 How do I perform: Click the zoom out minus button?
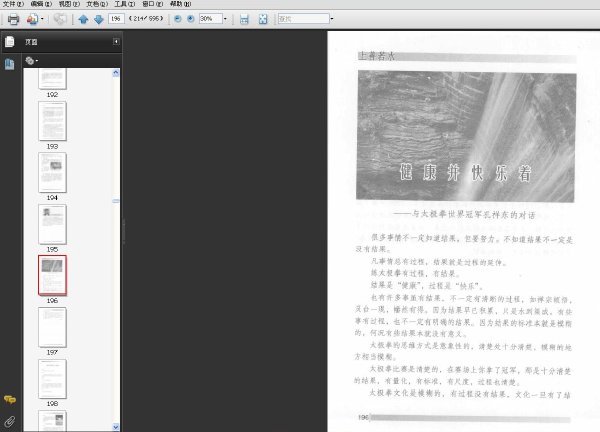[178, 18]
